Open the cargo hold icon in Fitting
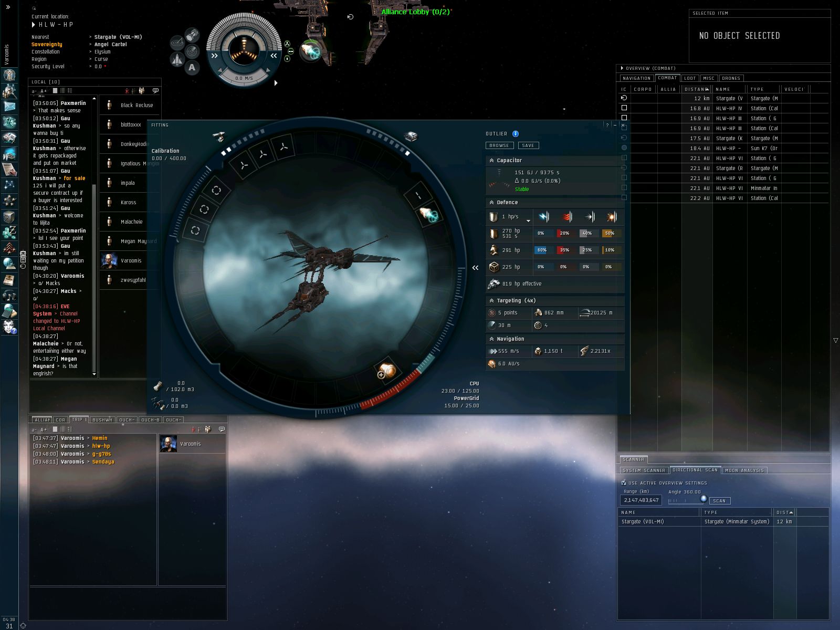 (x=157, y=386)
